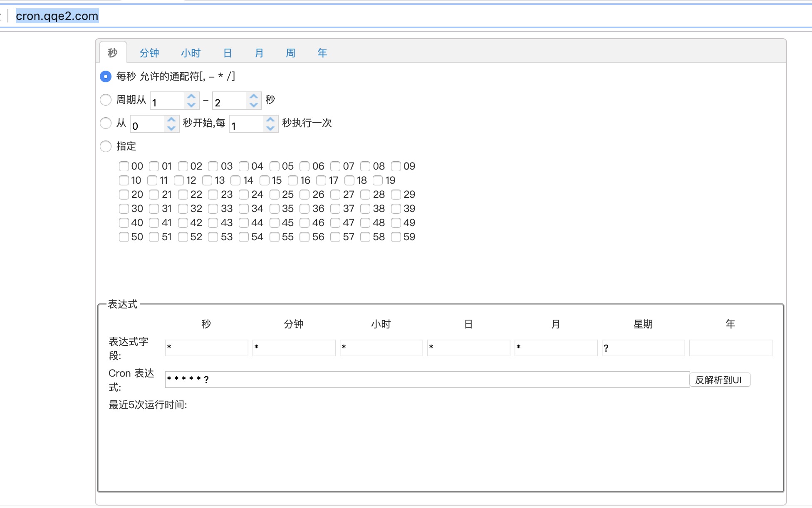812x508 pixels.
Task: Switch to the 分钟 tab
Action: point(149,53)
